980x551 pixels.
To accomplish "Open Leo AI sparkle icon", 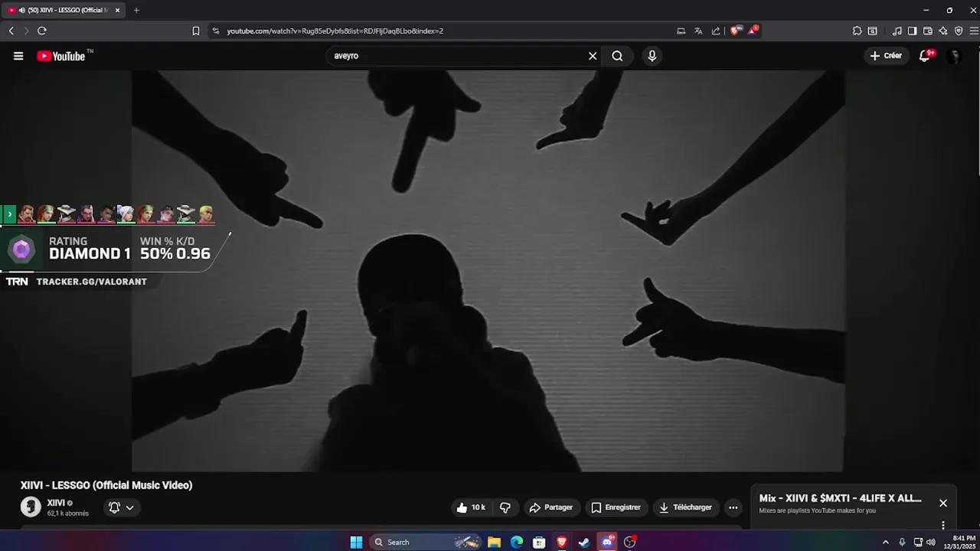I will tap(942, 31).
